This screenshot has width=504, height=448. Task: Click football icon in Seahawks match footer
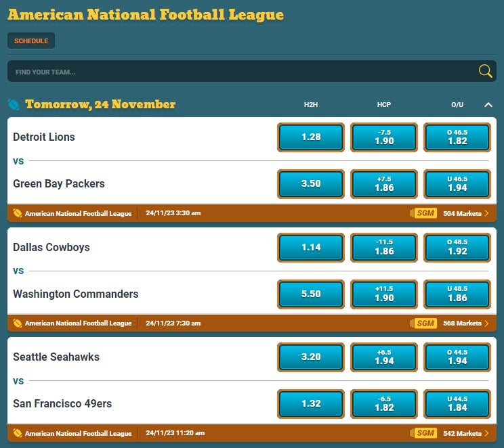pyautogui.click(x=18, y=433)
